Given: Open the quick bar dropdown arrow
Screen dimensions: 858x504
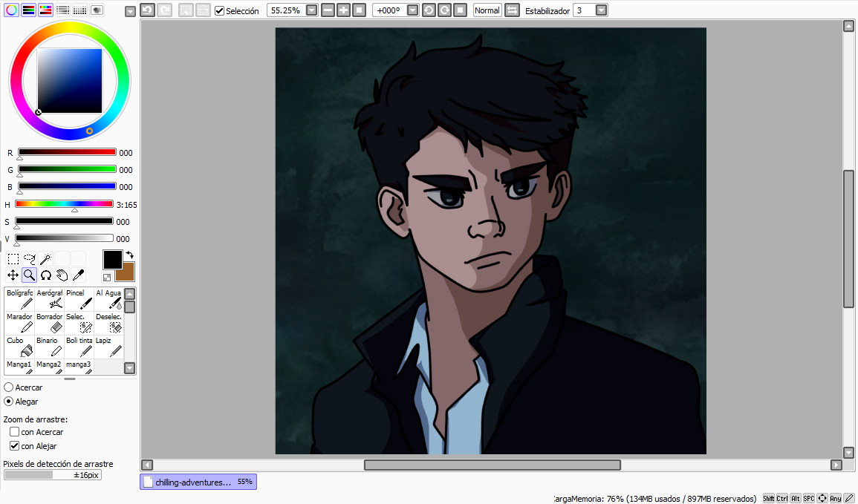Looking at the screenshot, I should coord(130,11).
